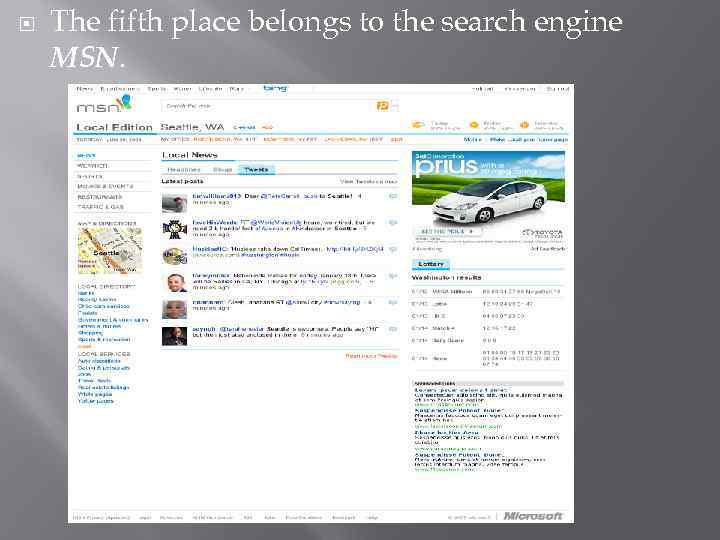
Task: Click Hotmail link at top right
Action: (483, 89)
